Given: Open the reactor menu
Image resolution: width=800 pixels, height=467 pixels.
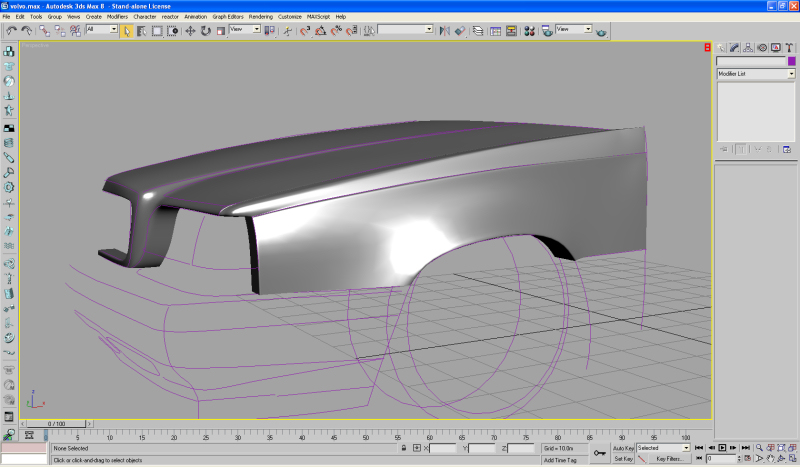Looking at the screenshot, I should [170, 17].
